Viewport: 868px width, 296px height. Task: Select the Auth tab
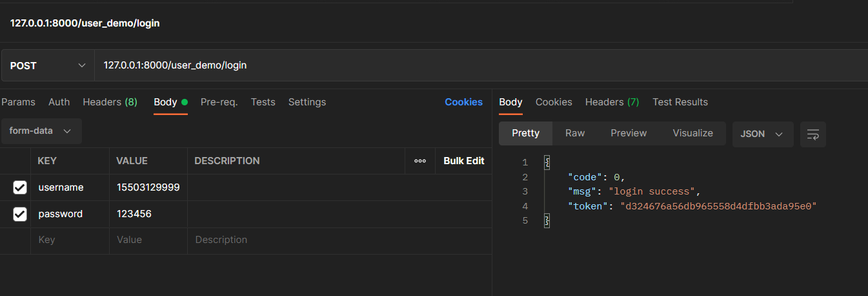[59, 102]
